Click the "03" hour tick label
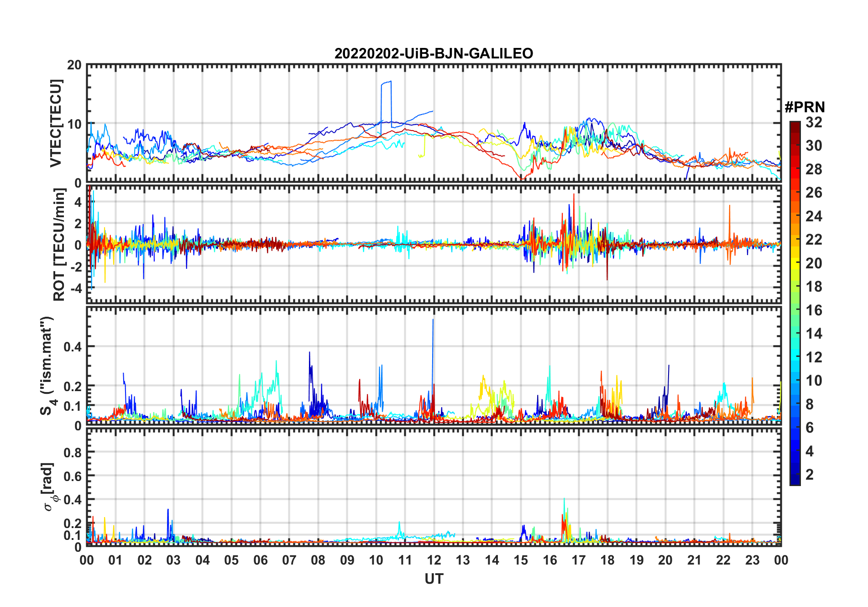The width and height of the screenshot is (868, 607). (173, 560)
